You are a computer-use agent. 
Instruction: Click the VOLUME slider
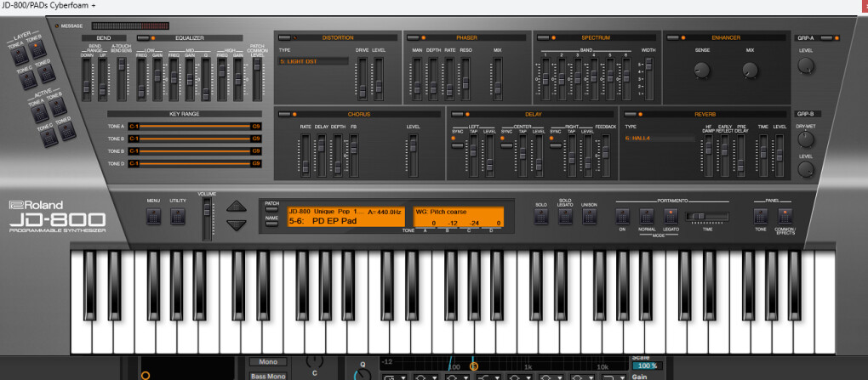pos(207,219)
